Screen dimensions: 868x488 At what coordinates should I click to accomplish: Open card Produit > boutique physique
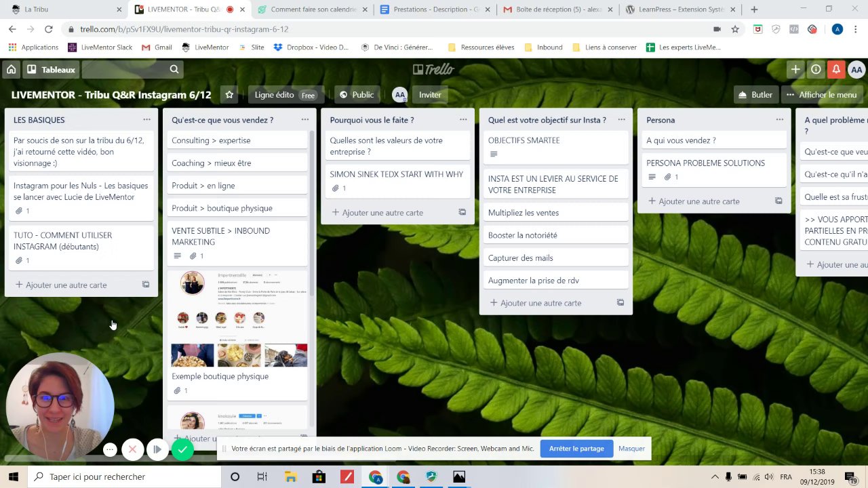tap(237, 208)
